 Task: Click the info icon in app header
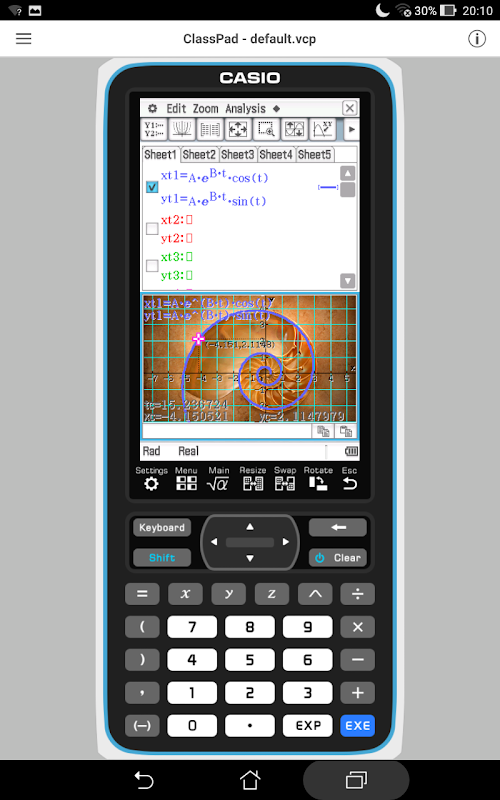tap(477, 39)
